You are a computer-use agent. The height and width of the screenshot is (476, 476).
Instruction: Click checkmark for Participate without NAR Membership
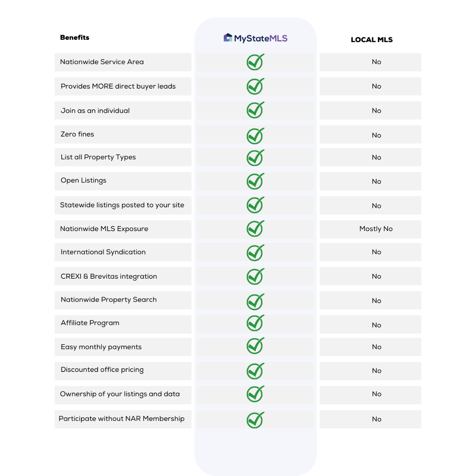click(255, 420)
